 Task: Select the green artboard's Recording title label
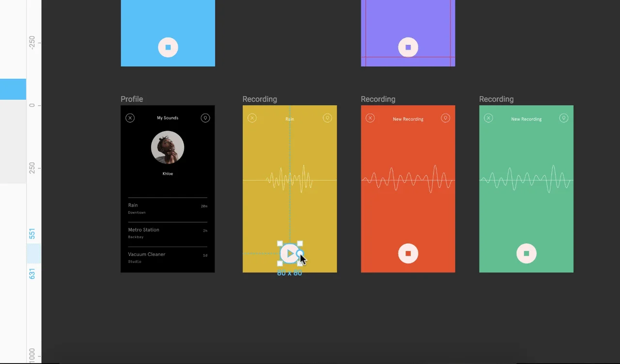point(496,99)
